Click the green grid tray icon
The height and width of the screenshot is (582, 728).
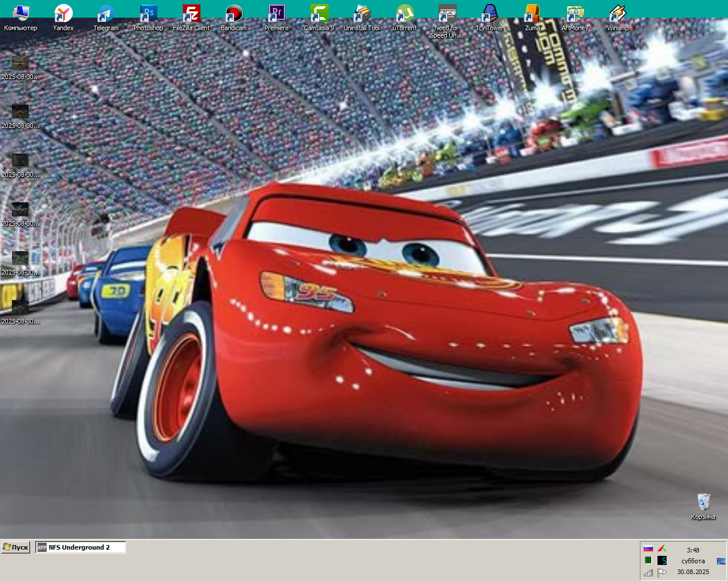tap(648, 560)
